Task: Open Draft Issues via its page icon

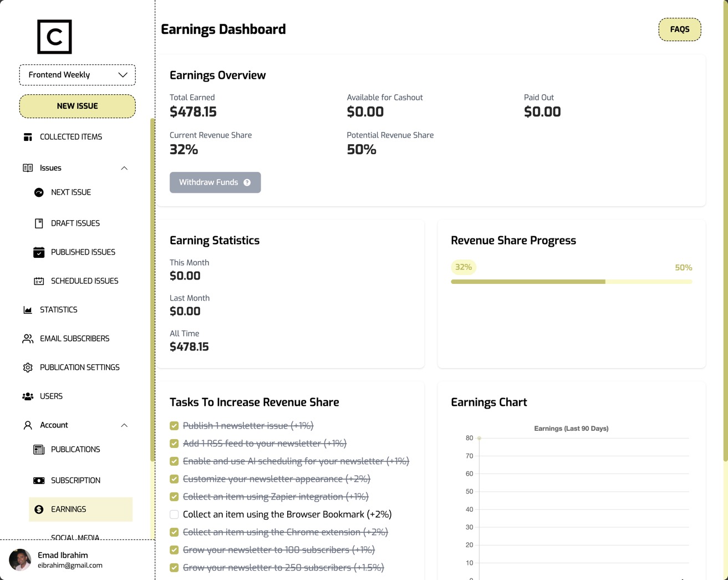Action: (x=39, y=223)
